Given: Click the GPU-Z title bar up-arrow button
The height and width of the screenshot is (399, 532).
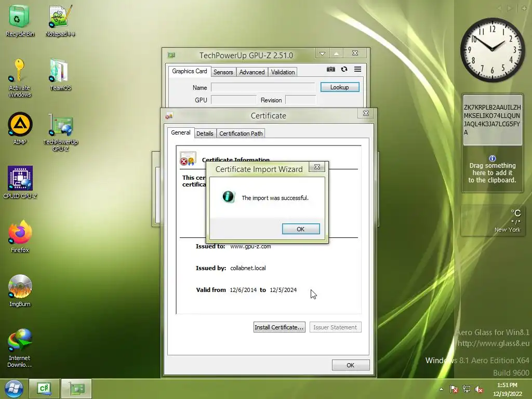Looking at the screenshot, I should [x=336, y=54].
